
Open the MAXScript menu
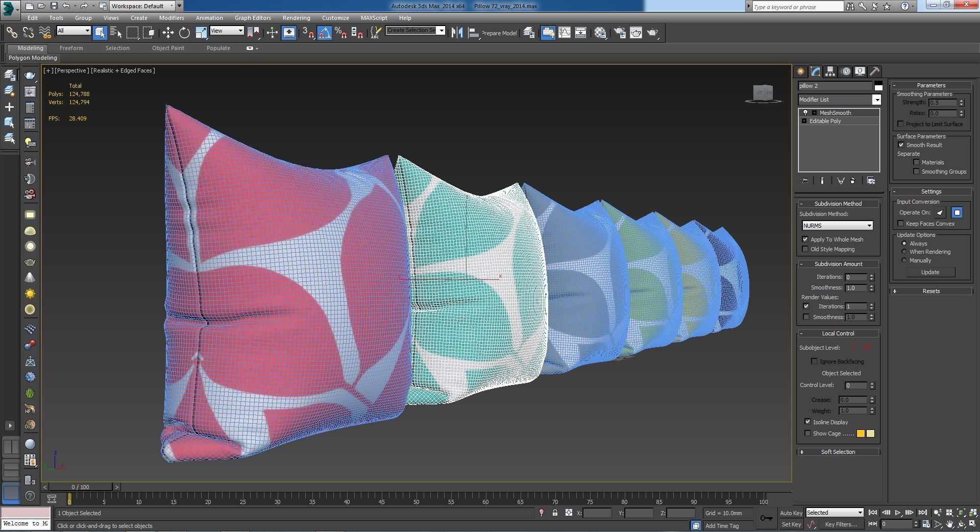tap(374, 18)
